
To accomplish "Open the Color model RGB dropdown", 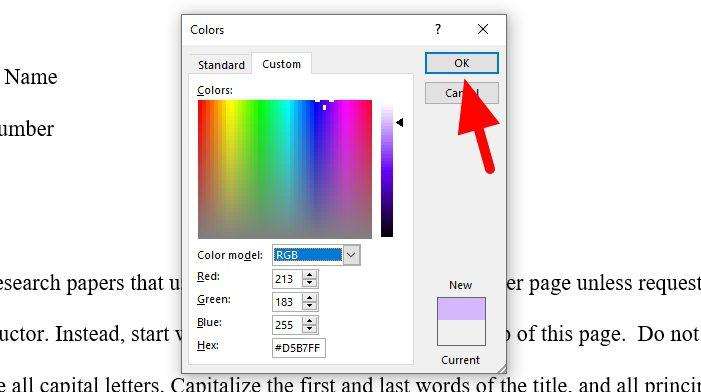I will (x=316, y=255).
